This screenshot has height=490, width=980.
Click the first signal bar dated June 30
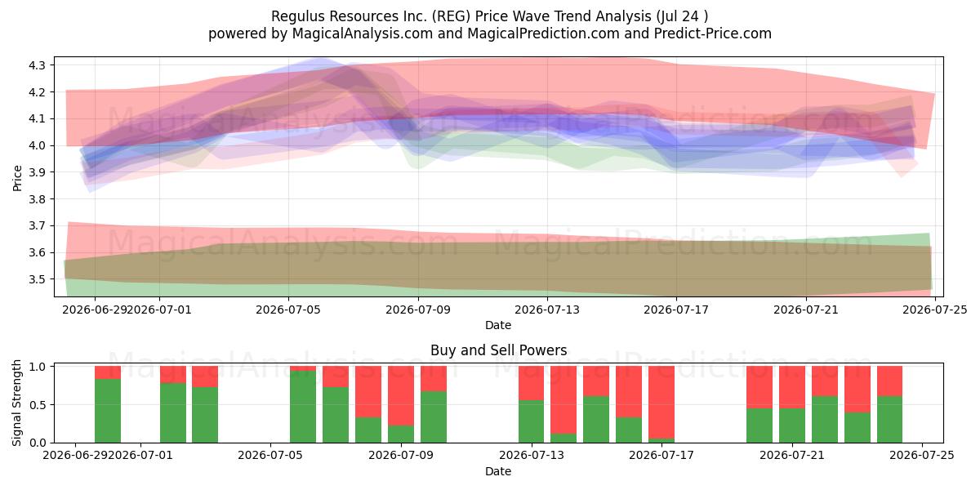[108, 404]
